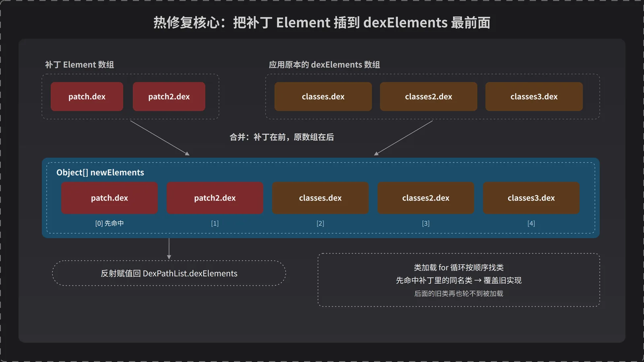Click patch2.dex box inside newElements
The height and width of the screenshot is (362, 644).
pos(215,198)
